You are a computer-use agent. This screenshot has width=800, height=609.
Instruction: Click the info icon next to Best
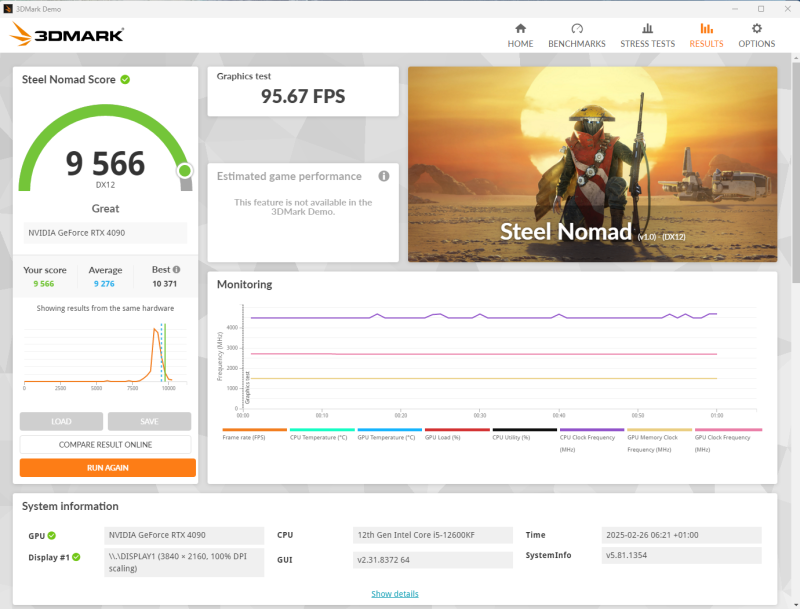tap(177, 269)
